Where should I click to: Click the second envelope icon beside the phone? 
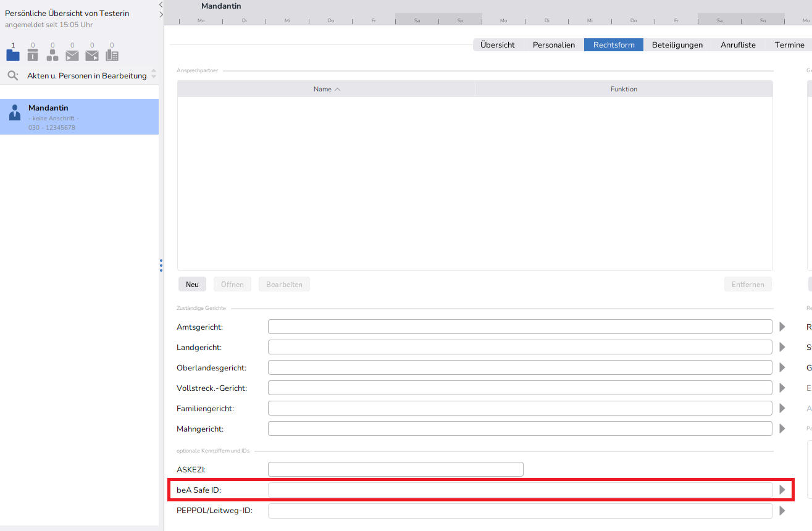click(92, 56)
